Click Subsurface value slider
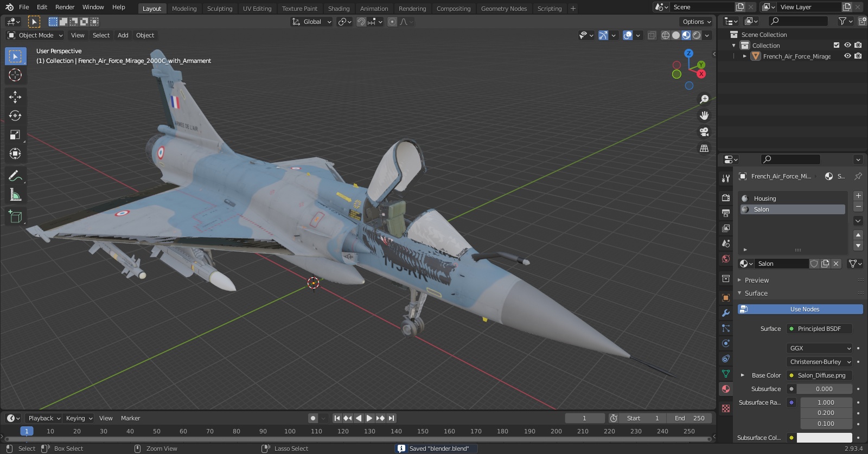The height and width of the screenshot is (454, 868). point(824,389)
